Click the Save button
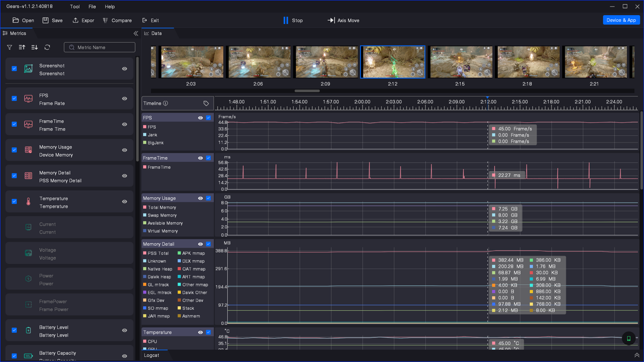Screen dimensions: 644x362 (53, 20)
